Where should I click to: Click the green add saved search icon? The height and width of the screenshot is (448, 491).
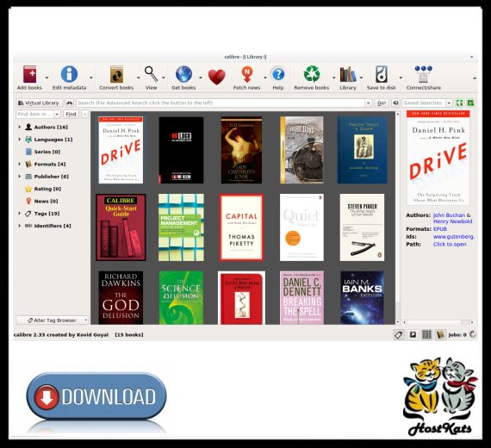[x=470, y=103]
